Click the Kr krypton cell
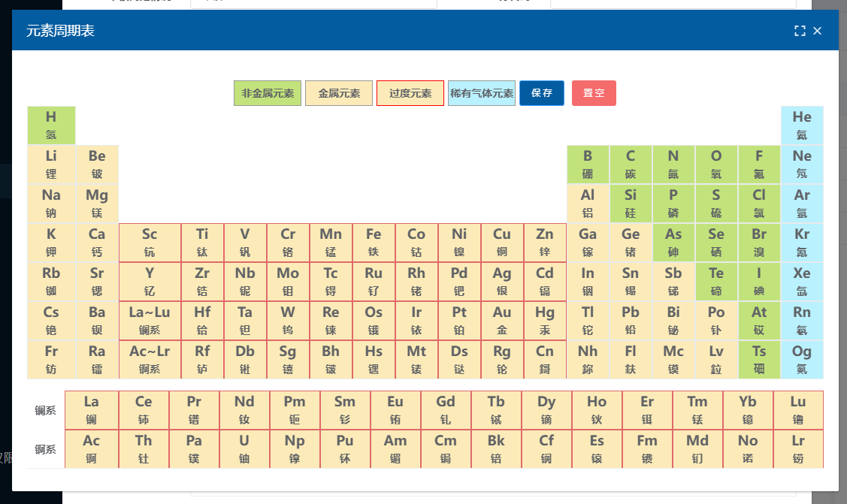This screenshot has height=504, width=847. coord(802,243)
